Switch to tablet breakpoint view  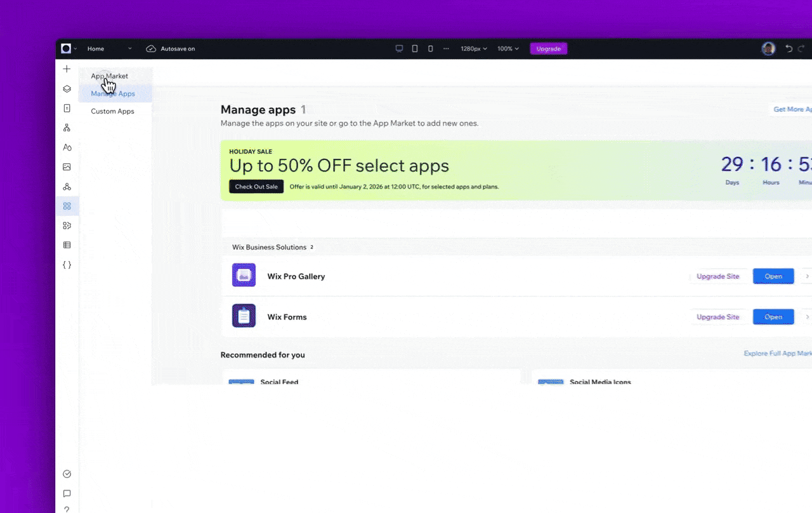click(414, 48)
